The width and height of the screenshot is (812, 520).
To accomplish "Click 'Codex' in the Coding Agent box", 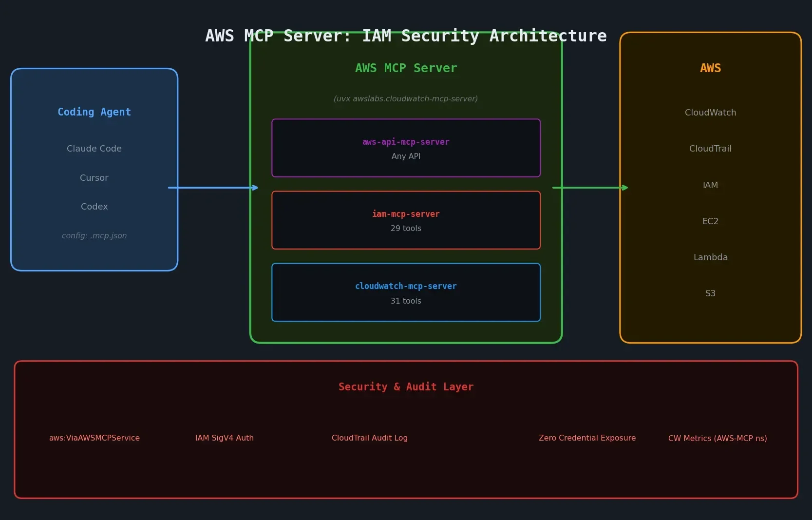I will click(x=94, y=207).
